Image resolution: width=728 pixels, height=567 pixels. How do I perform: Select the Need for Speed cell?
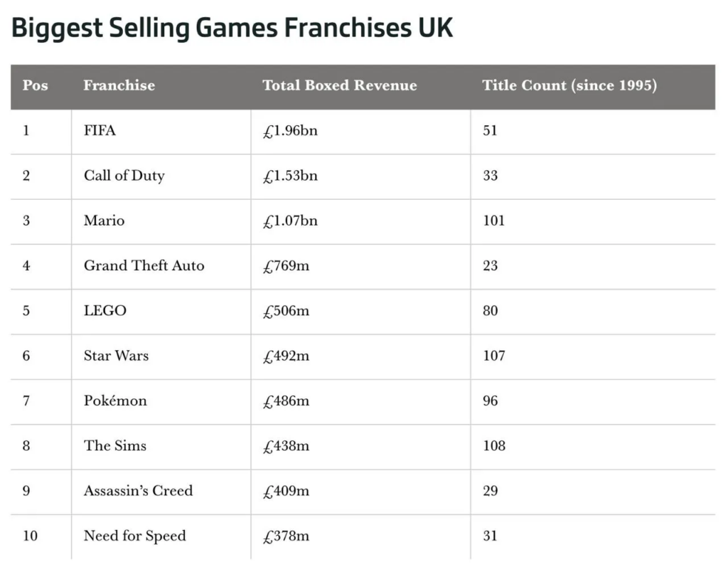point(134,536)
